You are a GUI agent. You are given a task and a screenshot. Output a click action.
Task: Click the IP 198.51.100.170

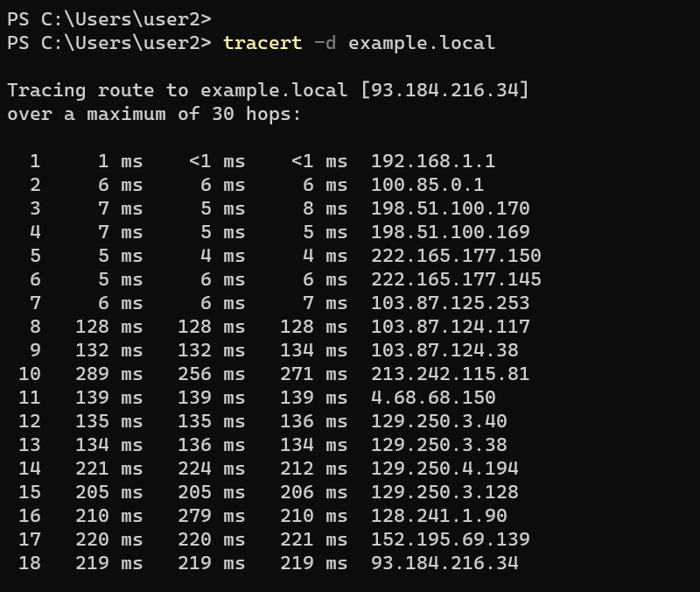point(450,208)
